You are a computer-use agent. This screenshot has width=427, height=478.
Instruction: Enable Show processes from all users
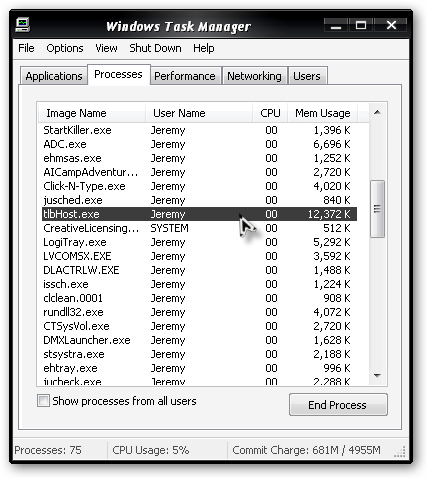pos(43,401)
